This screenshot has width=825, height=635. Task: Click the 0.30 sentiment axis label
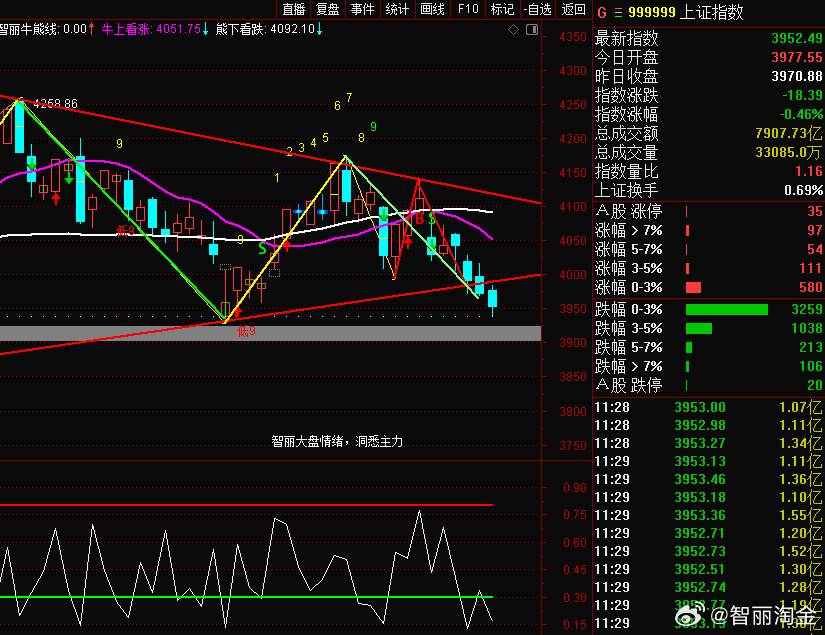pyautogui.click(x=575, y=597)
